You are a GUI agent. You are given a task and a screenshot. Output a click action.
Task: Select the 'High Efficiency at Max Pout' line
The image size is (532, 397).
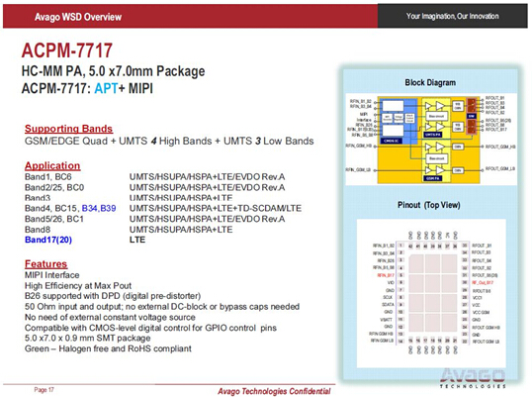(x=78, y=285)
